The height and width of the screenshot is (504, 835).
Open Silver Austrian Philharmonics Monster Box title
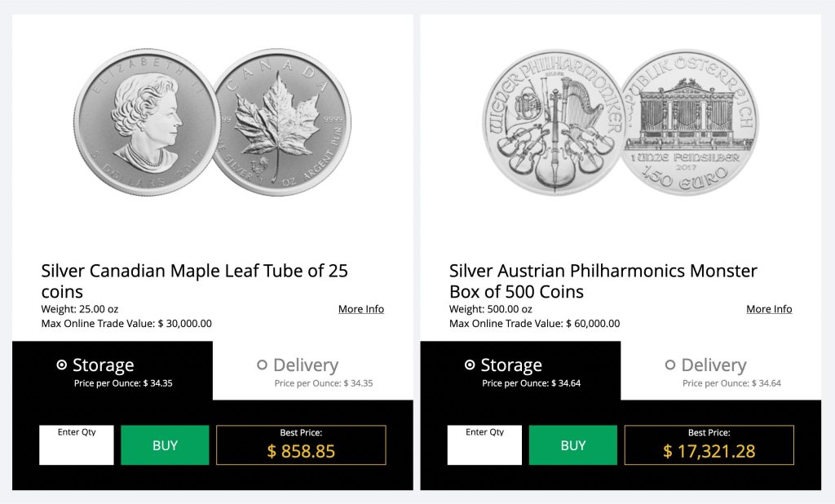click(603, 281)
